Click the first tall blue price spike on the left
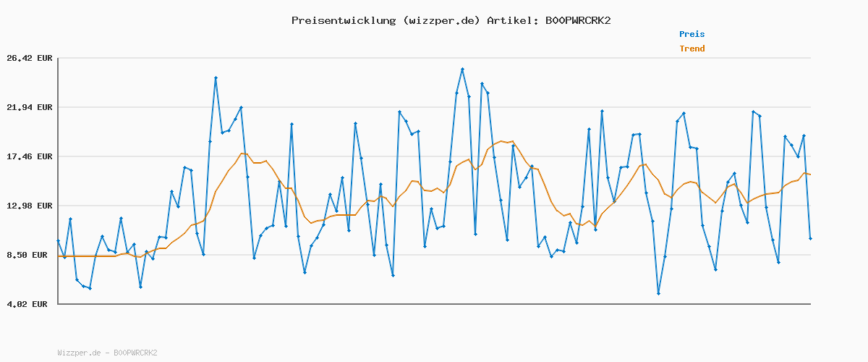Viewport: 868px width, 362px height. click(216, 78)
